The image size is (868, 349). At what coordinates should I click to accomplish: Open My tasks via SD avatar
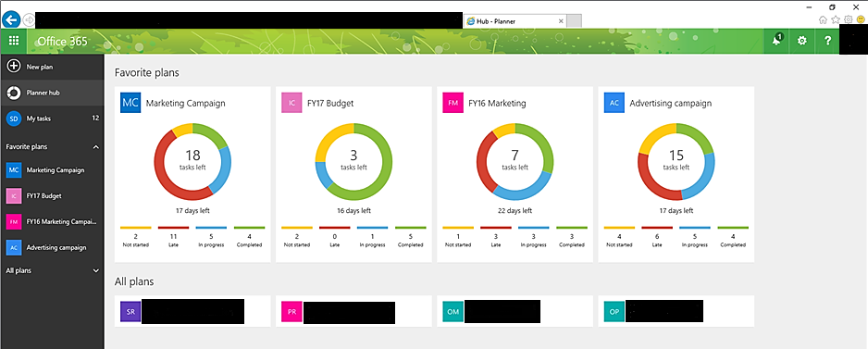coord(13,118)
